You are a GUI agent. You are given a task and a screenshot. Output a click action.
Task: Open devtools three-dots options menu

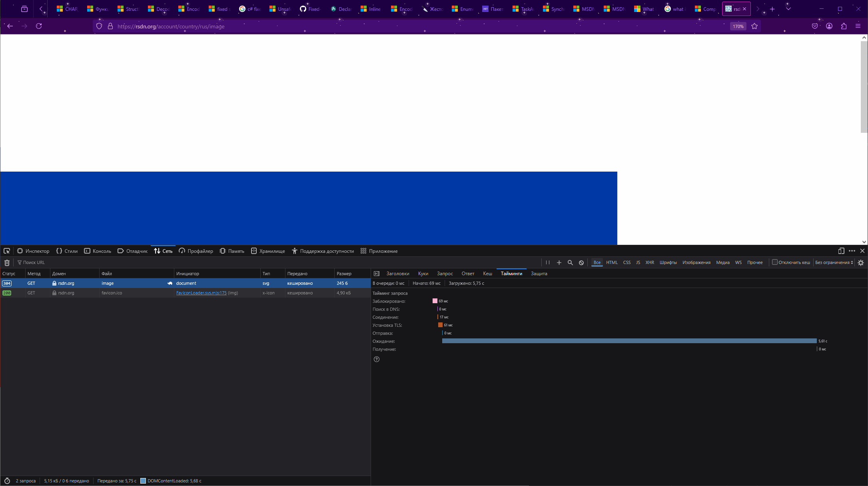tap(852, 251)
